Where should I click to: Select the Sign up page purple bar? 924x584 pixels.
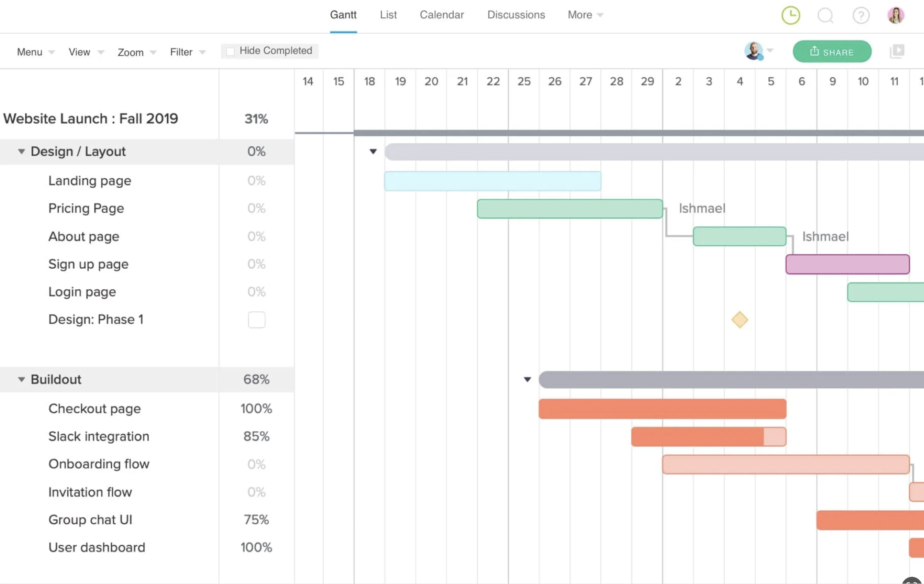(847, 264)
